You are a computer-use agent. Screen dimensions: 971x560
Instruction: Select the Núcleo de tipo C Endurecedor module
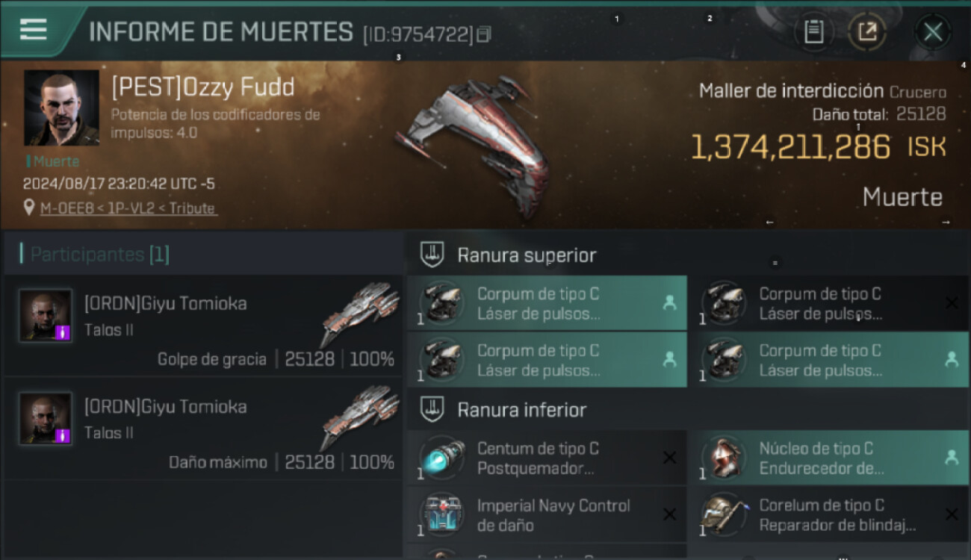(829, 458)
